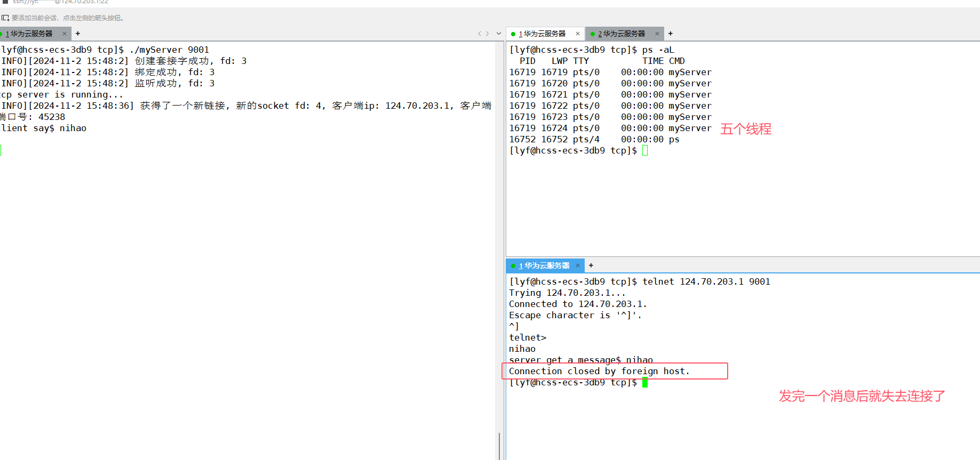Click the 'Connected to 124.70.203.1.' line
The height and width of the screenshot is (460, 980).
pos(578,304)
